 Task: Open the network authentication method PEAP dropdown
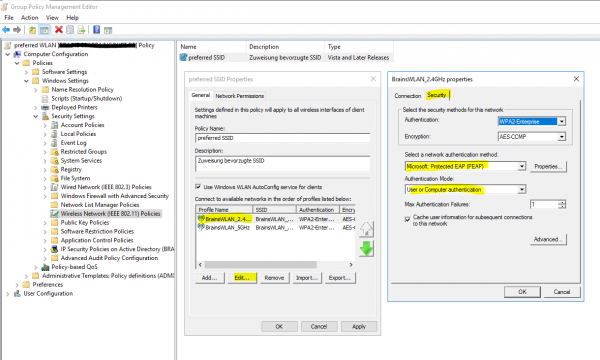[522, 166]
